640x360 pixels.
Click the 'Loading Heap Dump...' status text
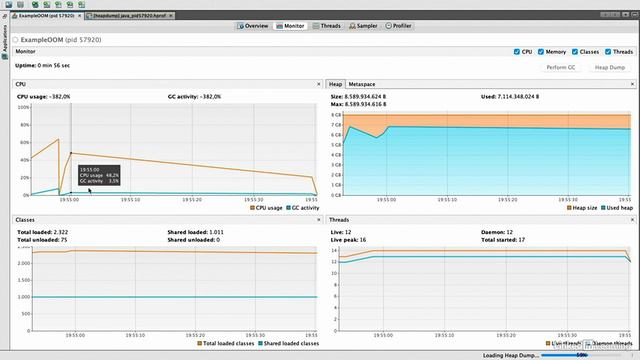point(511,356)
